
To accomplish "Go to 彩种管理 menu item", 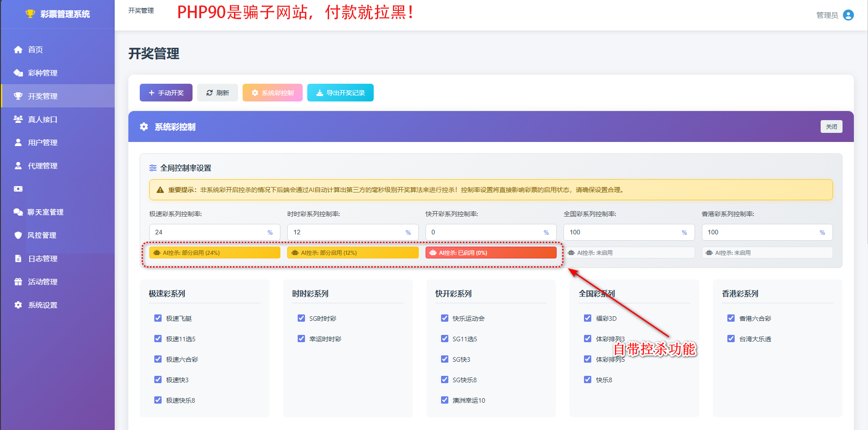I will pyautogui.click(x=42, y=73).
